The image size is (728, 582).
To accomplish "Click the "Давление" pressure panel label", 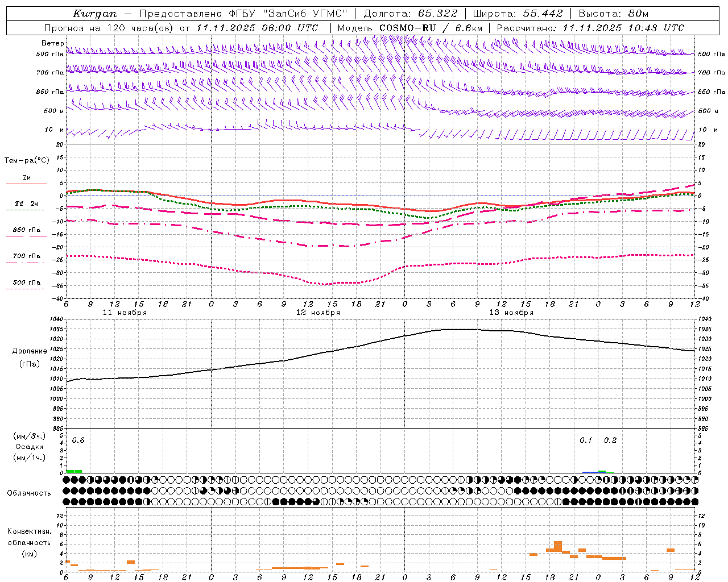I will [29, 351].
